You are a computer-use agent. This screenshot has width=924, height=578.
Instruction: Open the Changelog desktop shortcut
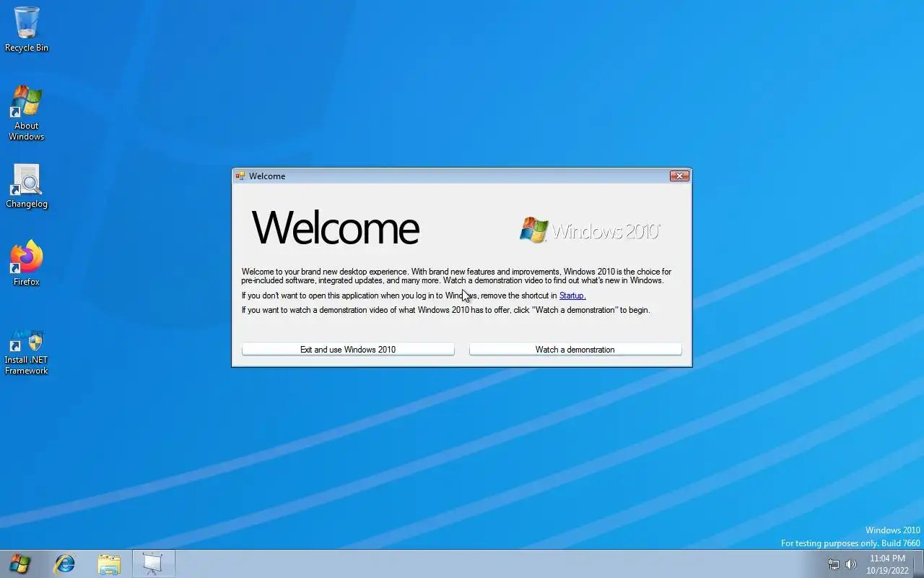click(27, 186)
